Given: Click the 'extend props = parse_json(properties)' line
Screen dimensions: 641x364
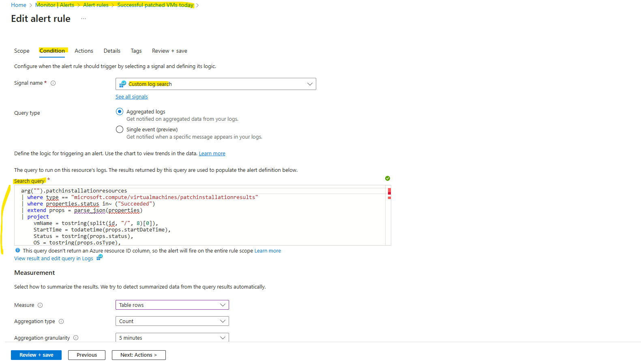Looking at the screenshot, I should tap(85, 210).
